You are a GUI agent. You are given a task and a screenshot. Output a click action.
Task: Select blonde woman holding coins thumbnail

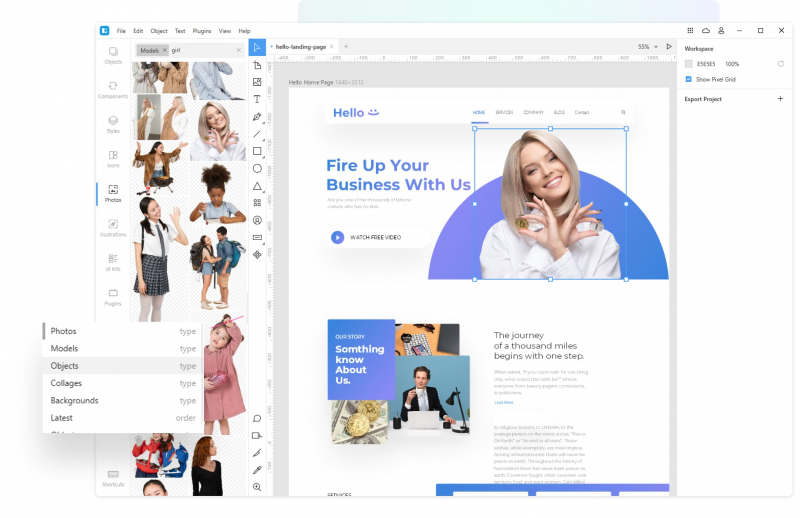coord(218,131)
